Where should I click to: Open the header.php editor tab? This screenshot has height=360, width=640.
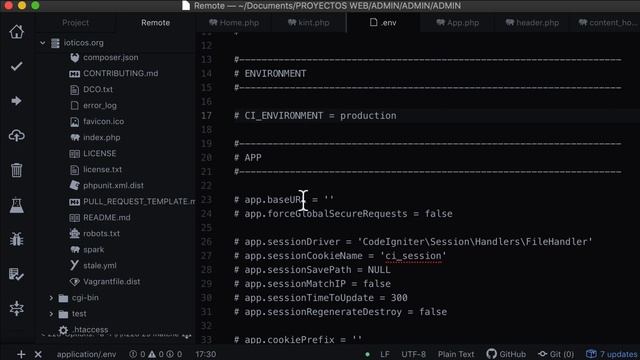tap(532, 23)
